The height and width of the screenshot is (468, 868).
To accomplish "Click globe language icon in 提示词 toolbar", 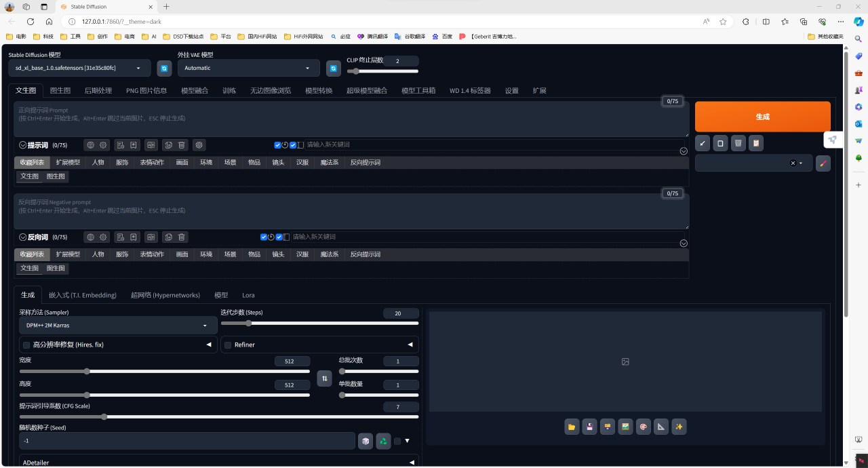I will click(x=90, y=145).
